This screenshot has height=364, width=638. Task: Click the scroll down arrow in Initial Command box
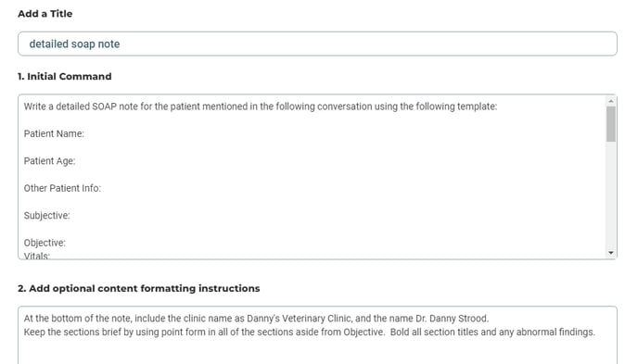(x=611, y=253)
